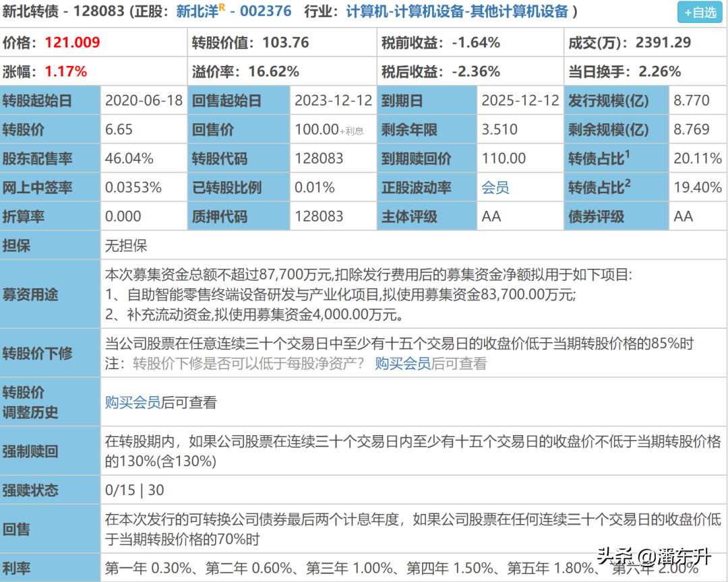Click the +自选 add-to-watchlist button
The image size is (728, 582).
pos(699,11)
